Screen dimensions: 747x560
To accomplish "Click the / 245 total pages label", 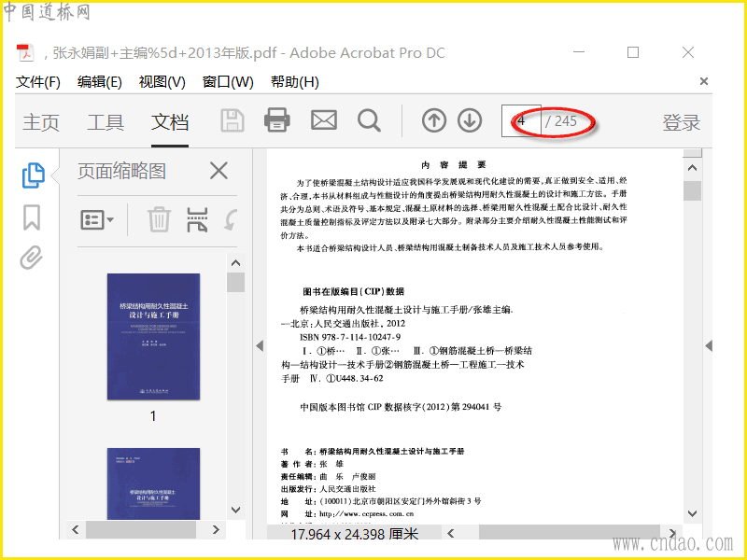I will (561, 121).
